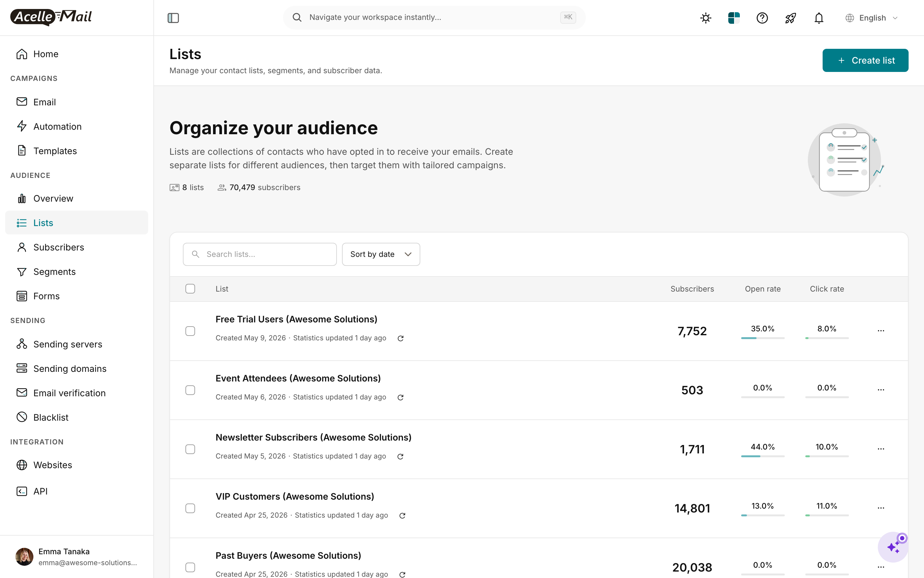Viewport: 924px width, 578px height.
Task: Refresh statistics for VIP Customers list
Action: [x=402, y=516]
